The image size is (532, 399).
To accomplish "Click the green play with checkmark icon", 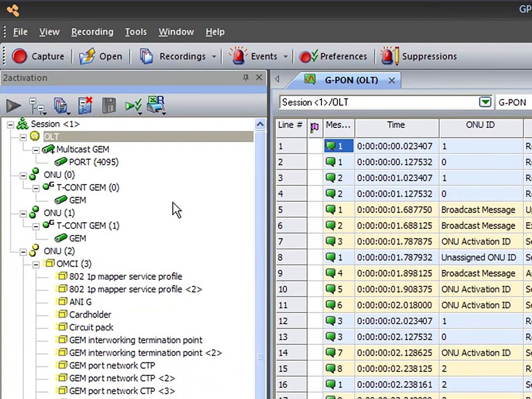I will pos(133,106).
